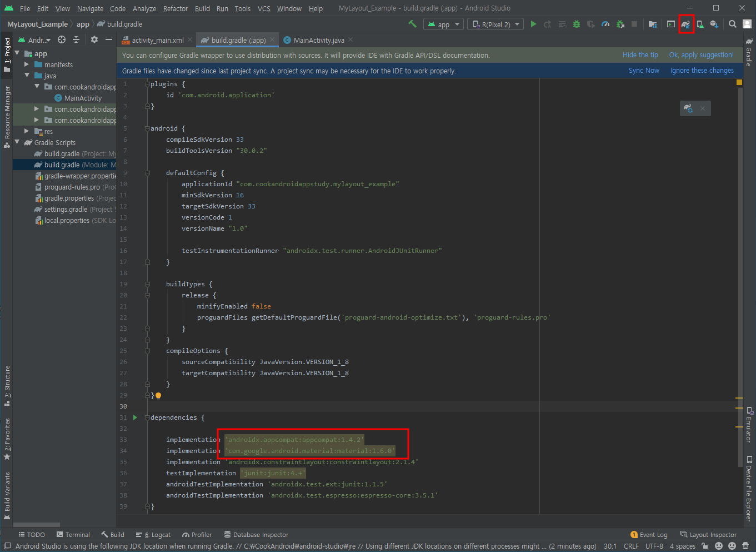Viewport: 756px width, 552px height.
Task: Click the happy face feedback icon
Action: [x=719, y=546]
